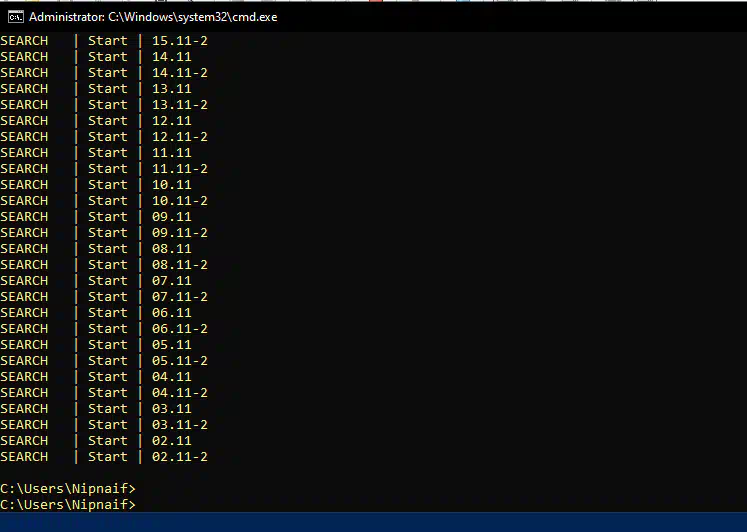Image resolution: width=747 pixels, height=532 pixels.
Task: Select the output value 12.11
Action: tap(172, 120)
